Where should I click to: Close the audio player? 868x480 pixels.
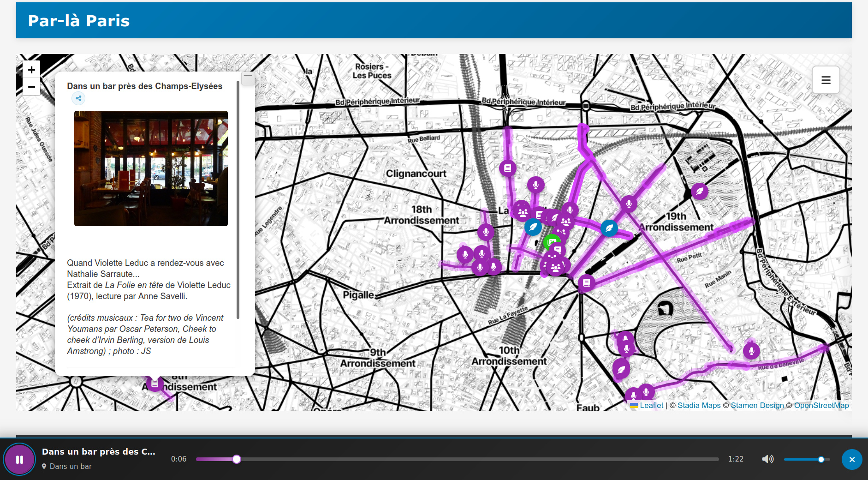(x=852, y=459)
